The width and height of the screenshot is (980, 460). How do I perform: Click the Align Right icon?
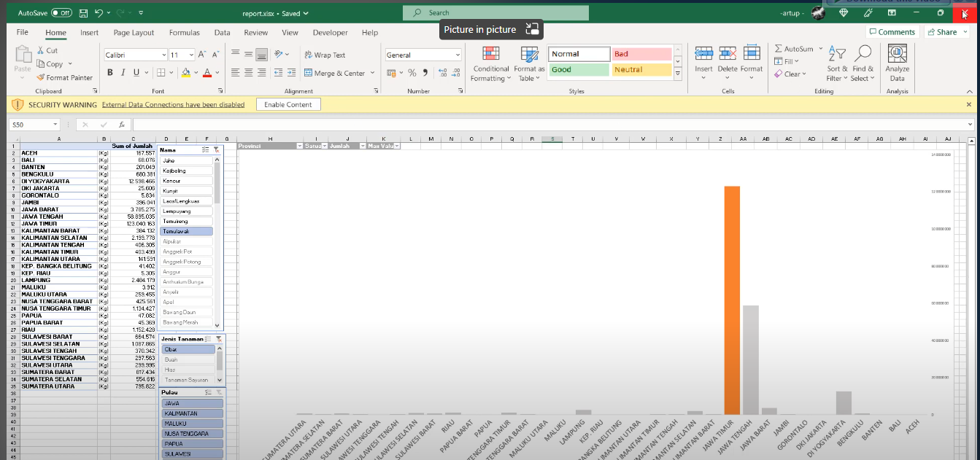[262, 72]
